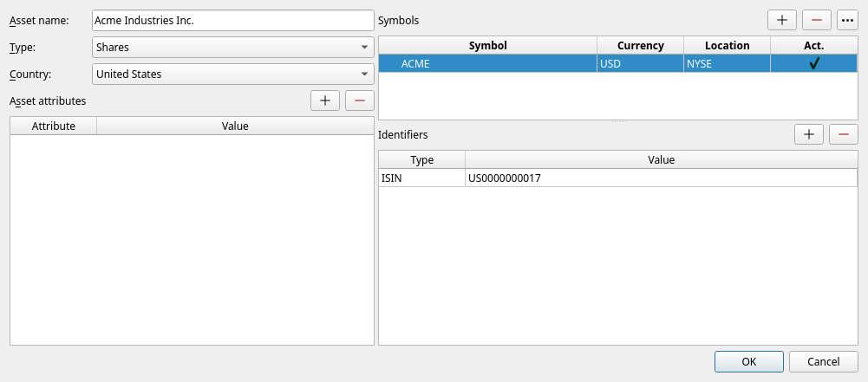Remove identifier with minus button
The image size is (868, 382).
point(844,134)
